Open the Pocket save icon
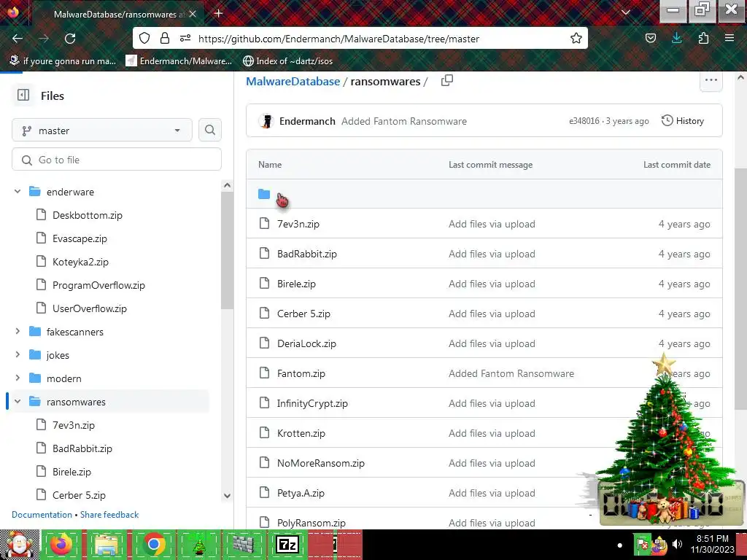The height and width of the screenshot is (560, 747). tap(650, 39)
